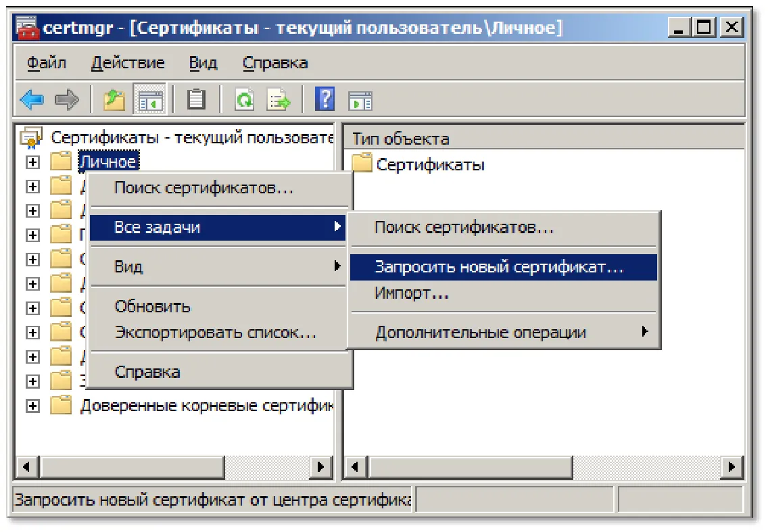Viewport: 768px width, 532px height.
Task: Click the left pane horizontal scrollbar thumb
Action: (133, 467)
